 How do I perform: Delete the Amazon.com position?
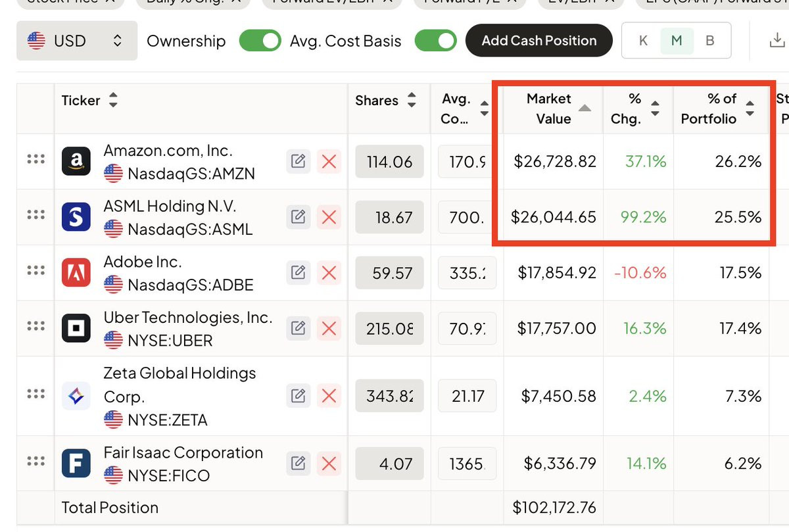(x=329, y=161)
